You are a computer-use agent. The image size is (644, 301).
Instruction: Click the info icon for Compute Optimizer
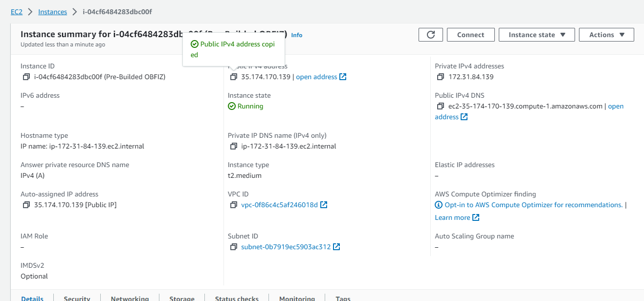(439, 205)
